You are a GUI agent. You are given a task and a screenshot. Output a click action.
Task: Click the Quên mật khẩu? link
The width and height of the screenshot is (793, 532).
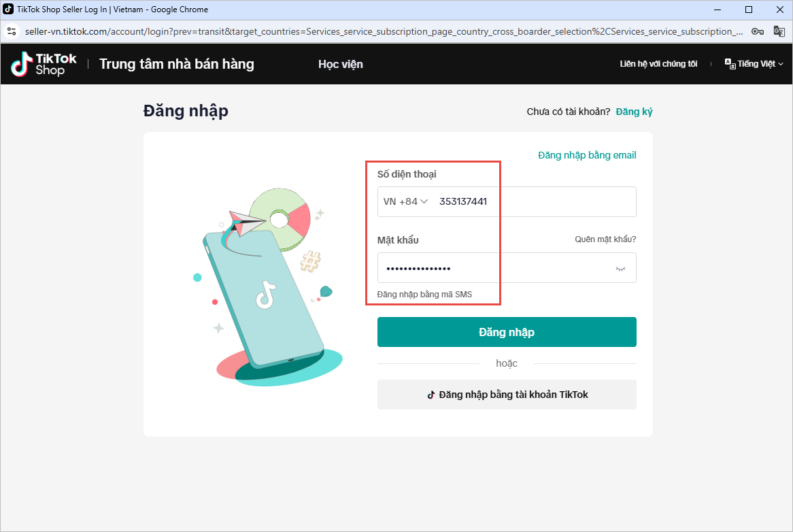[605, 239]
